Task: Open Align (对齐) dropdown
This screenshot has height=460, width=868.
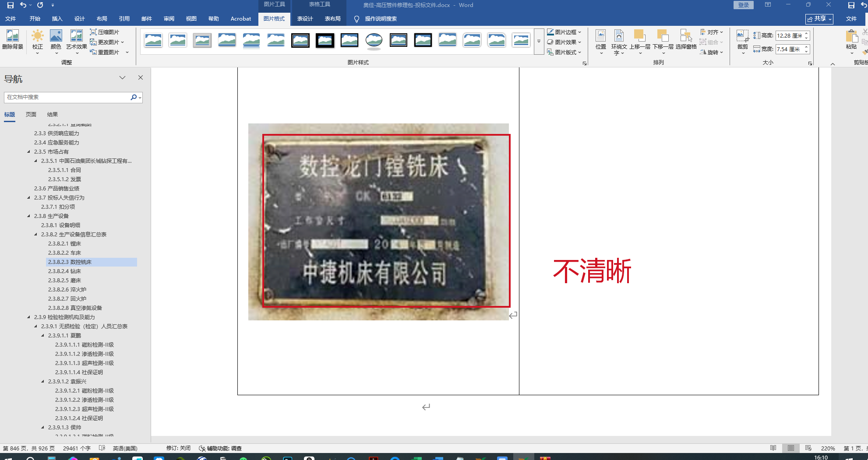Action: point(712,32)
